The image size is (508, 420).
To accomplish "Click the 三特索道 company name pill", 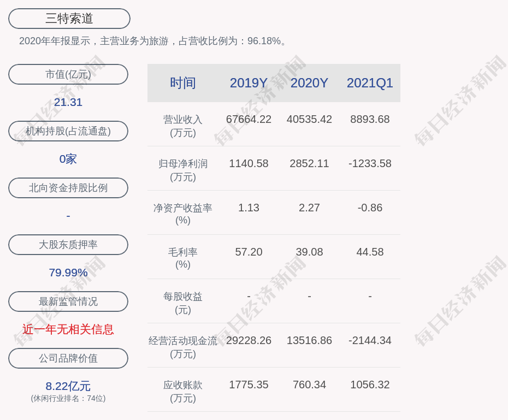I will click(69, 19).
